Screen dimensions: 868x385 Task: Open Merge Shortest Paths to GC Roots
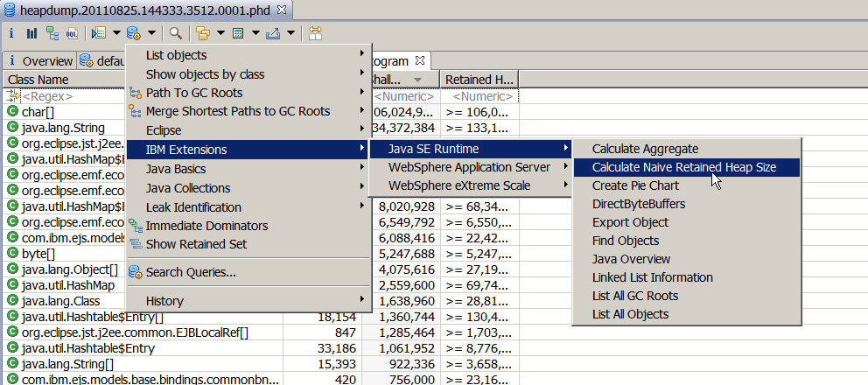248,111
